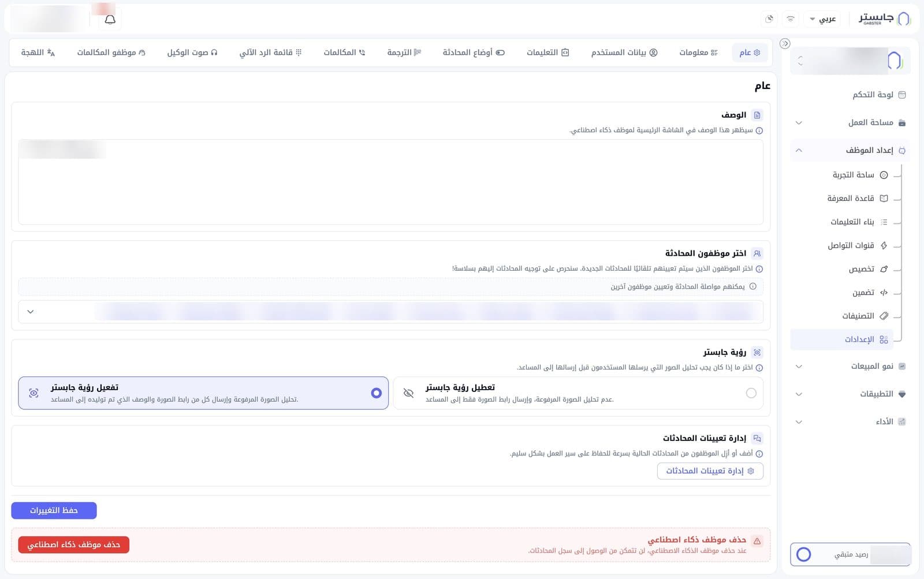Click the إدارة تعيينات المحادثات section icon

[x=757, y=438]
